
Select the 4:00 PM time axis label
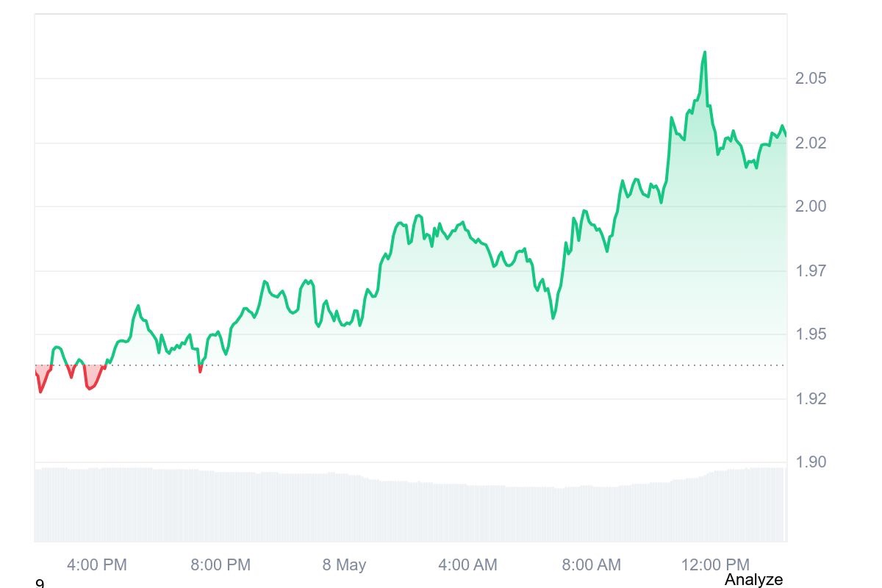(96, 565)
